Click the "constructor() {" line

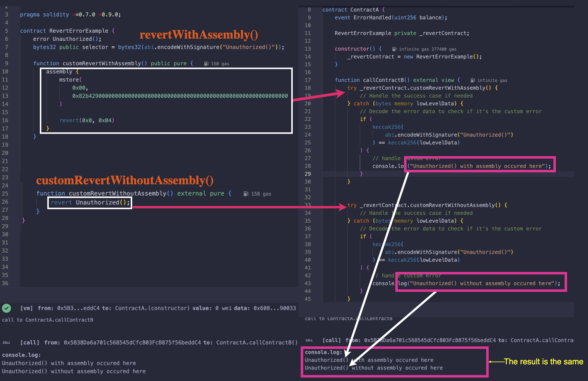(x=358, y=49)
